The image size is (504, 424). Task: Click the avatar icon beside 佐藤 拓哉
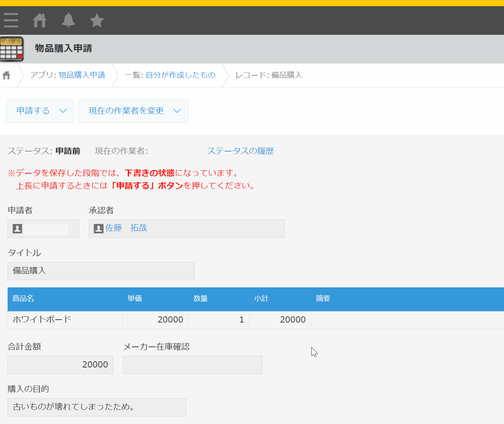coord(98,229)
